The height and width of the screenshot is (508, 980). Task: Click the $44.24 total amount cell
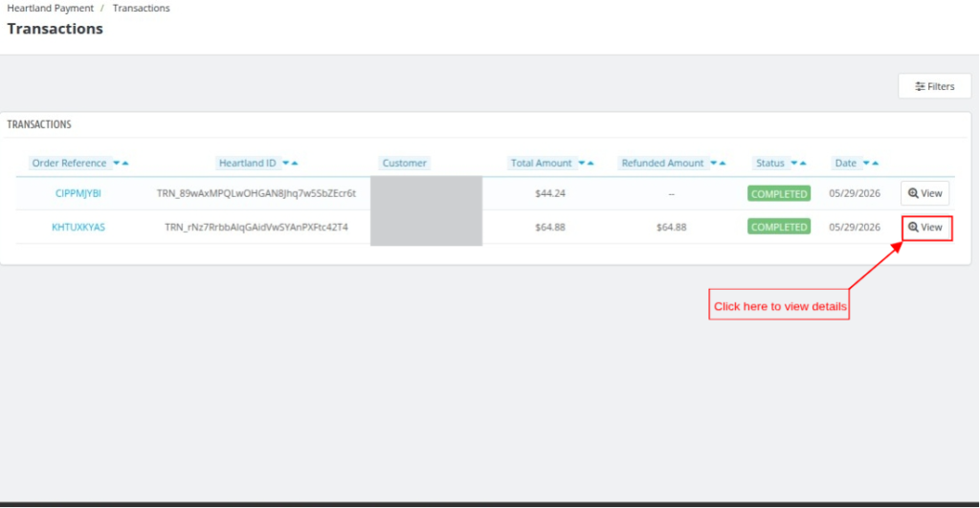(550, 193)
